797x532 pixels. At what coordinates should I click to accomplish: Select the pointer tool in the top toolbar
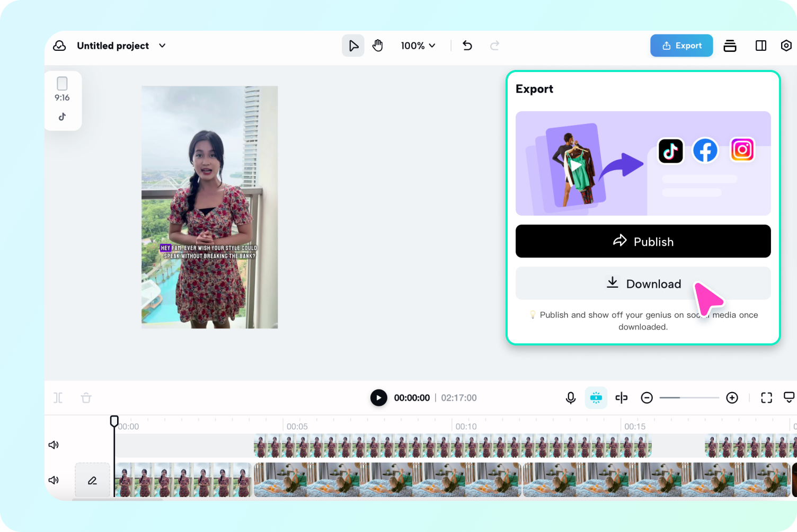[353, 46]
